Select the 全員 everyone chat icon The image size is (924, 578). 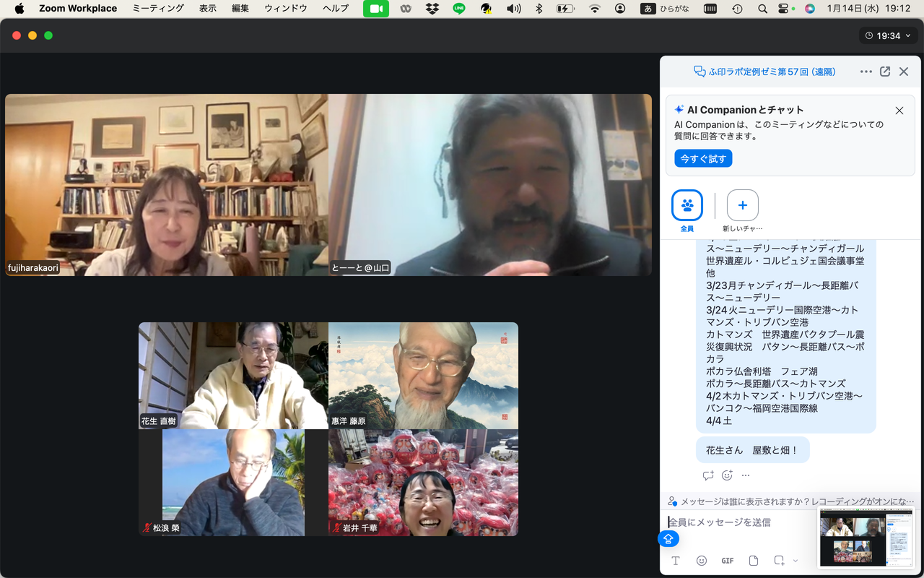click(x=687, y=205)
